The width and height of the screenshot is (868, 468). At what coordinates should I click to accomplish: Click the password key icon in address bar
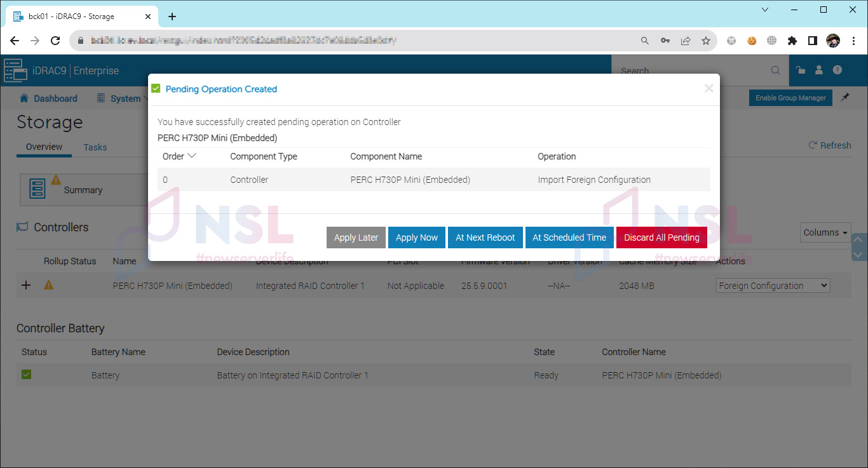[x=665, y=41]
